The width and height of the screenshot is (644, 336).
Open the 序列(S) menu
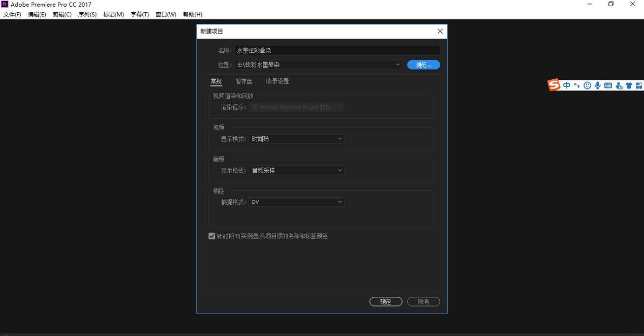point(87,14)
